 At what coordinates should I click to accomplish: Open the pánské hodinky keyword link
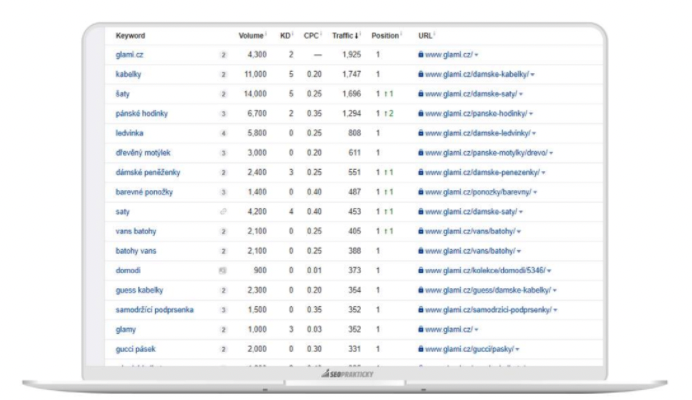[x=142, y=113]
